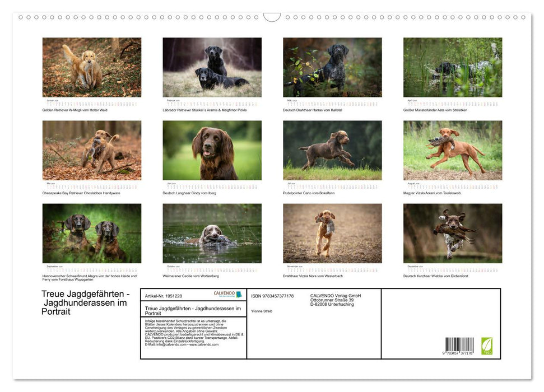
Task: Click the author name Yvonne Streib
Action: point(261,311)
